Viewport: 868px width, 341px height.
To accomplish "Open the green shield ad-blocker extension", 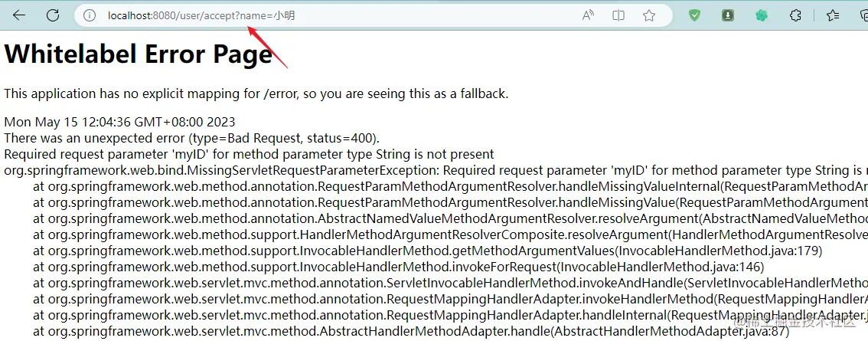I will pos(694,15).
